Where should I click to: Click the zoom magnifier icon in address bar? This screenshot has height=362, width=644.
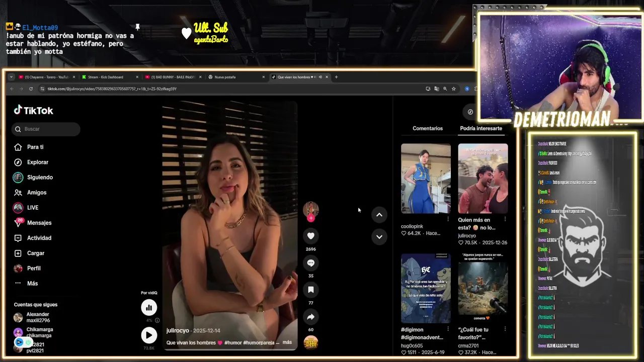(445, 88)
